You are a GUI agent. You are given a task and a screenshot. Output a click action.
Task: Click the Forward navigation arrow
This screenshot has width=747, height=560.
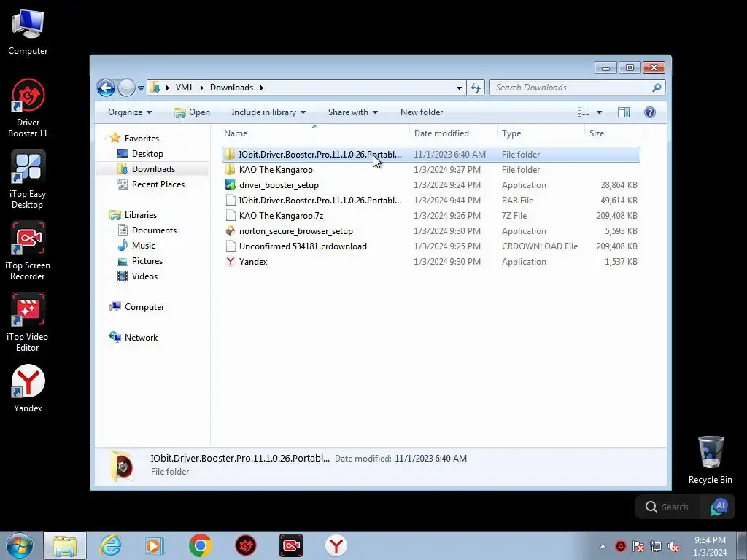(x=126, y=87)
